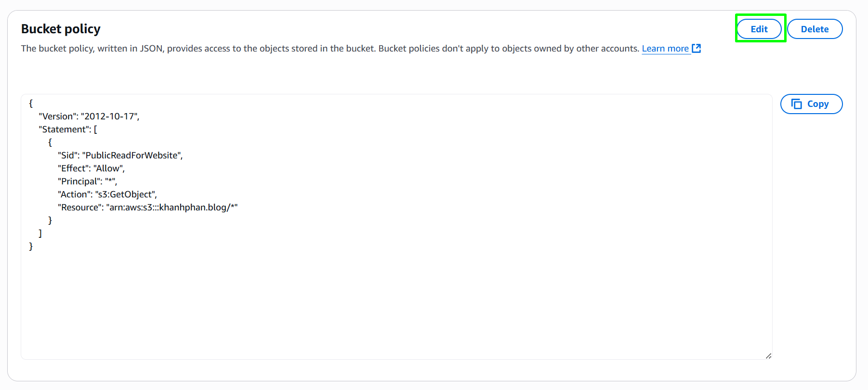868x390 pixels.
Task: Click the "Version": "2012-10-17" line
Action: tap(89, 117)
